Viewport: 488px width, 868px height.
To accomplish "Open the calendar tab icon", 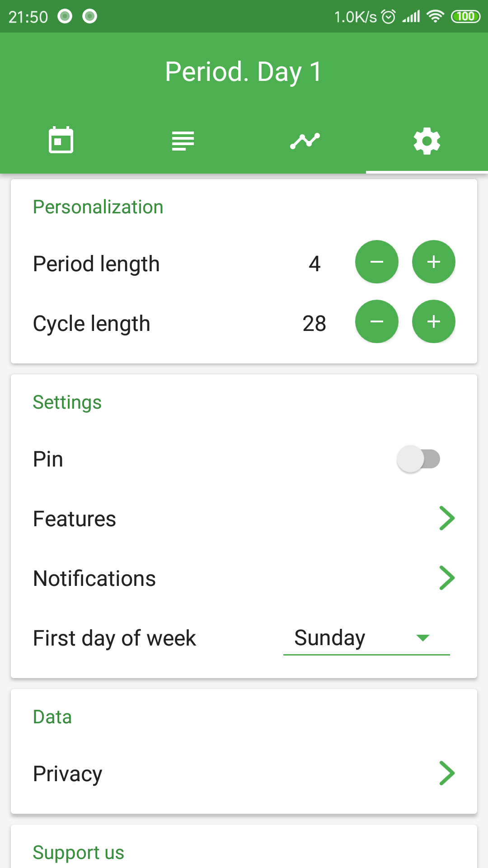I will 61,140.
